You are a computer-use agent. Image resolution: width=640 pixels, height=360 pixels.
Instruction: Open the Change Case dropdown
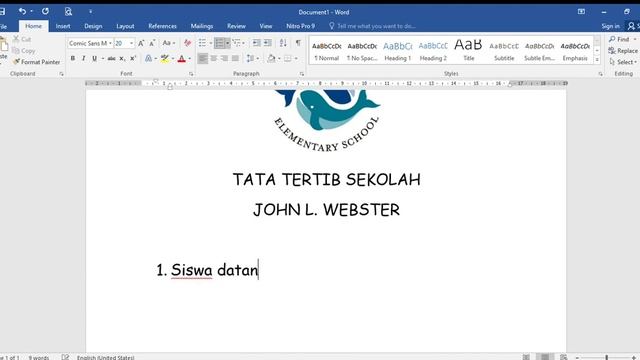coord(169,43)
